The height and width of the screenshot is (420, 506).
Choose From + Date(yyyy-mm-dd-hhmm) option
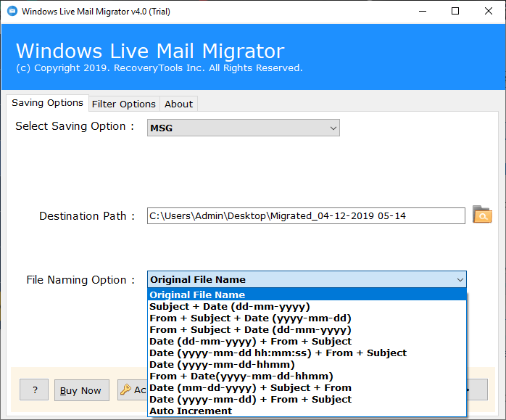(307, 376)
